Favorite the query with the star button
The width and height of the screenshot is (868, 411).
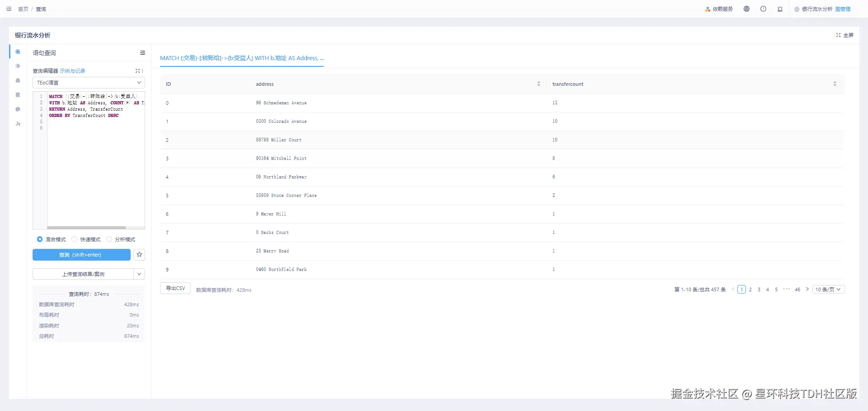pos(139,255)
